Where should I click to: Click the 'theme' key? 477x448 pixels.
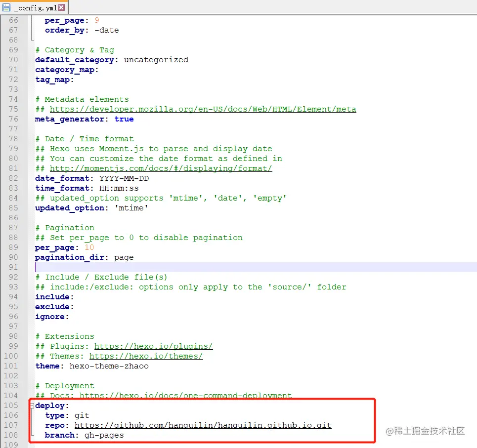click(x=47, y=366)
